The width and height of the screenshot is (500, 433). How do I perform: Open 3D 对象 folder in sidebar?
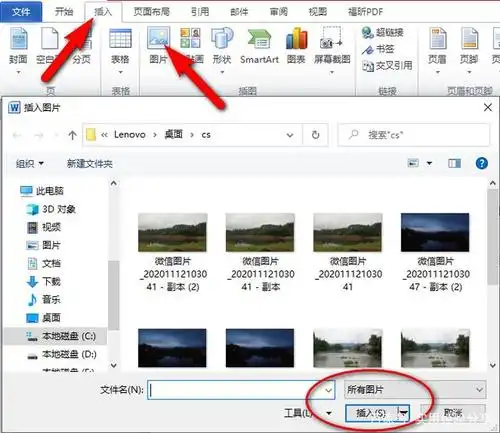[x=51, y=209]
